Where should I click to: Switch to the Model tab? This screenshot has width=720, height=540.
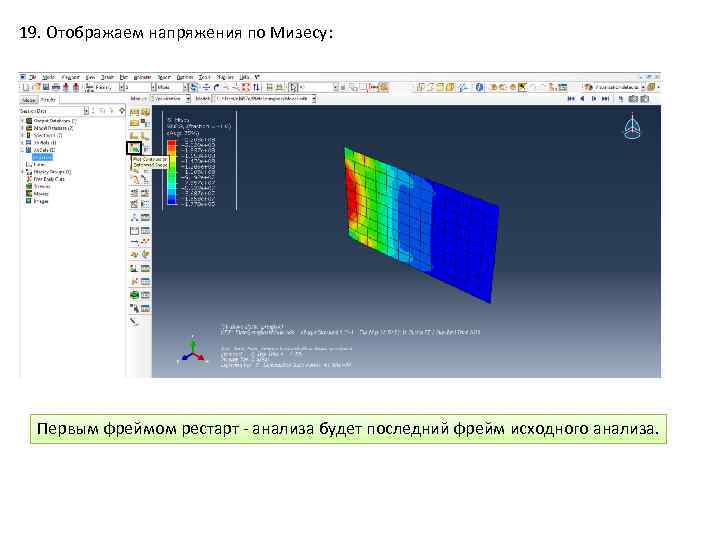(28, 100)
